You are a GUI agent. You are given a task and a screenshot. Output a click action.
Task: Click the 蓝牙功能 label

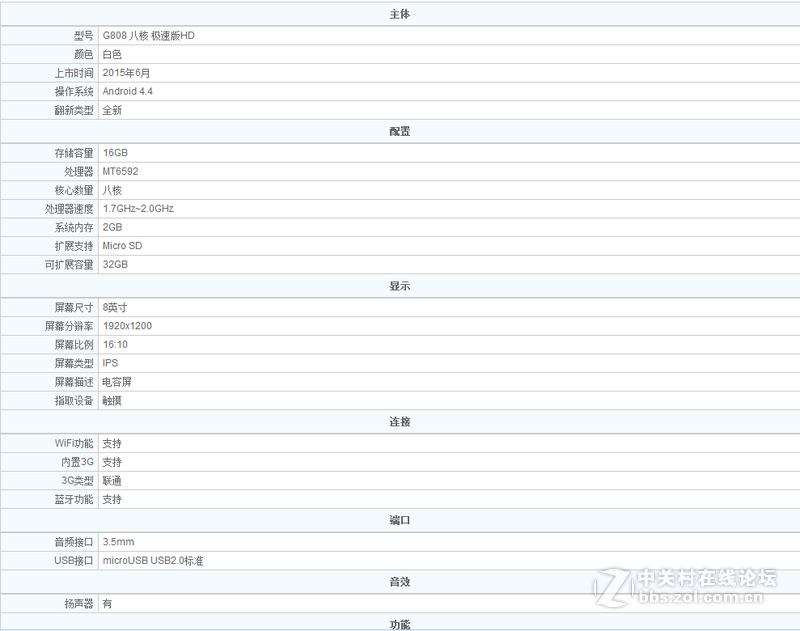pos(74,499)
